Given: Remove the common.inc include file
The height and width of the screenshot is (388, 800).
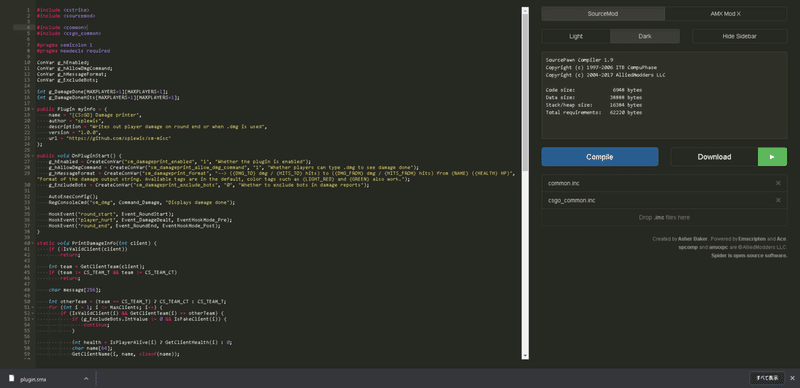Looking at the screenshot, I should pyautogui.click(x=778, y=183).
